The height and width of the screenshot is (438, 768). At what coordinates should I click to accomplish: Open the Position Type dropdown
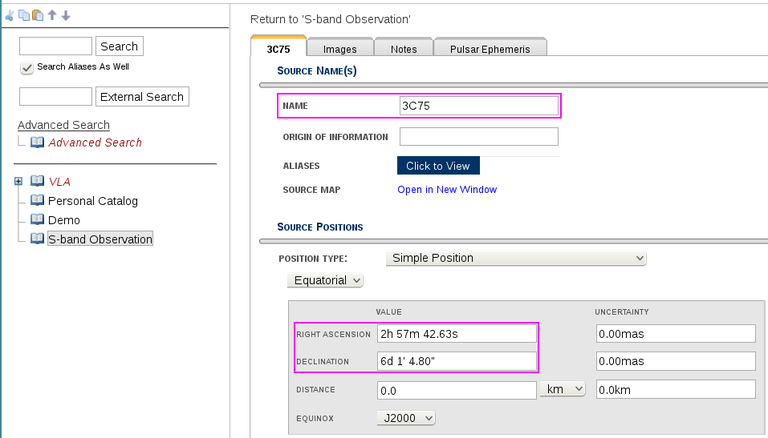tap(517, 258)
